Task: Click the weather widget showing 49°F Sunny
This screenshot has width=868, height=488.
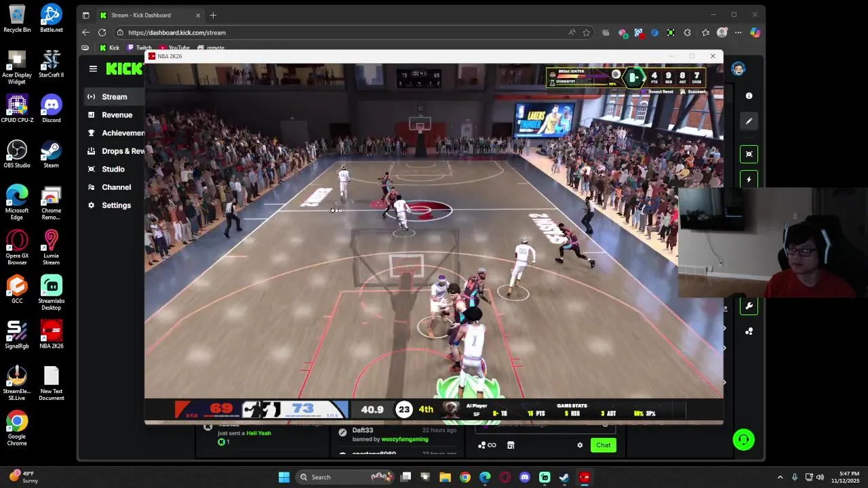Action: click(23, 477)
